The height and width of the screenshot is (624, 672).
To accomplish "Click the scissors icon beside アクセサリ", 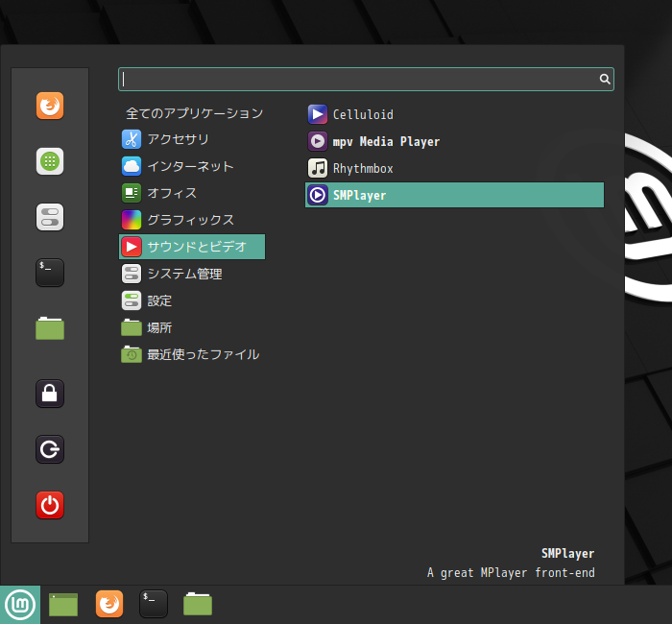I will click(132, 139).
